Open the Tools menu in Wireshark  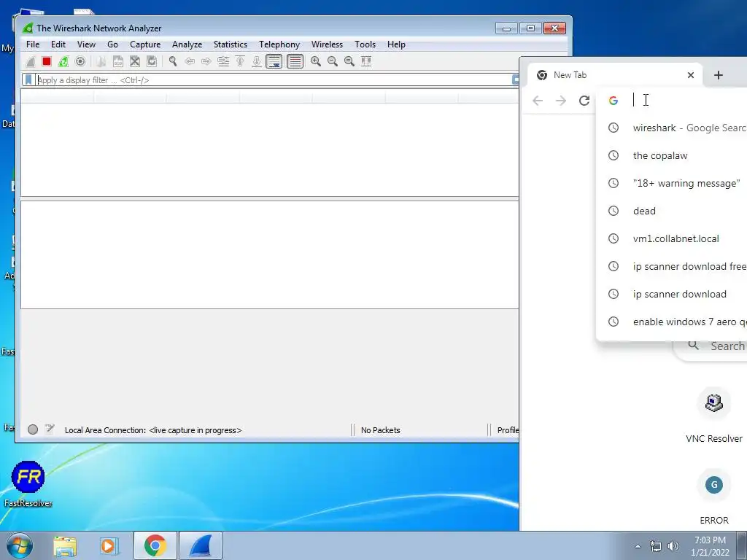pos(365,44)
